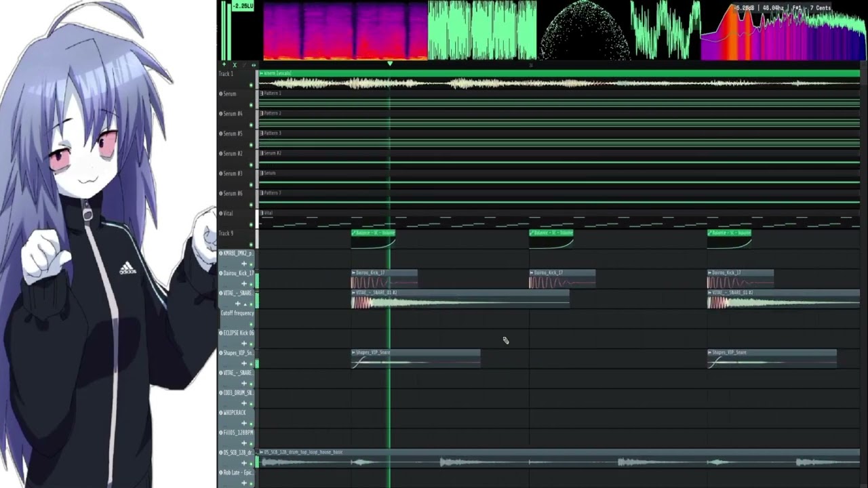Click the plus icon on the KMRBI_IMX2 track
Screen dimensions: 868x488
pyautogui.click(x=244, y=264)
